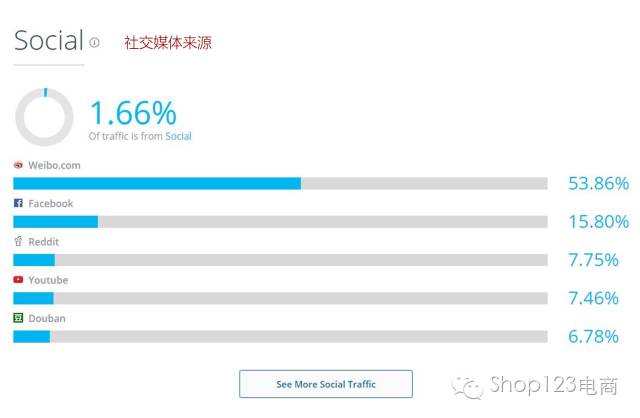Click the info icon beside Social heading
Image resolution: width=640 pixels, height=418 pixels.
coord(95,43)
